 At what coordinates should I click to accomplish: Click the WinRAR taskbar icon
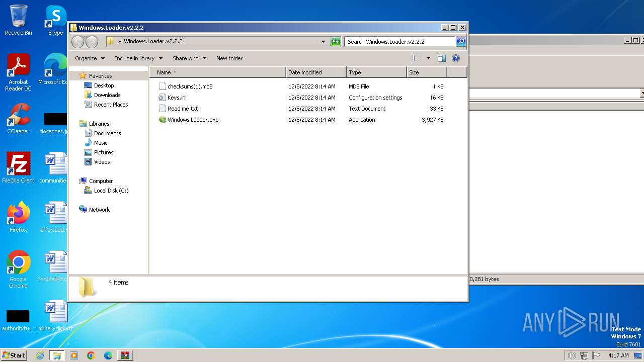[x=125, y=355]
